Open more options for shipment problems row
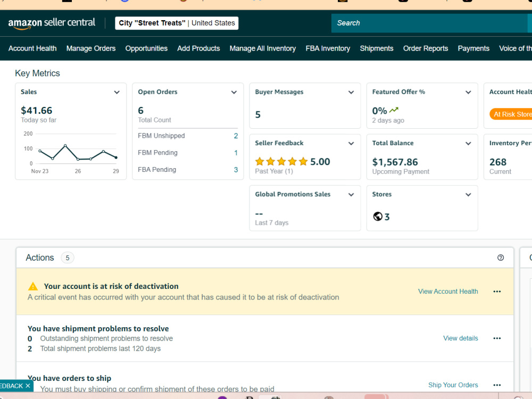Image resolution: width=532 pixels, height=399 pixels. coord(497,338)
